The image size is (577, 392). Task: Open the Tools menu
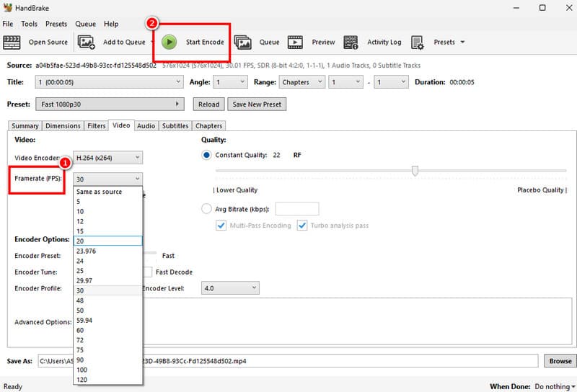coord(29,24)
